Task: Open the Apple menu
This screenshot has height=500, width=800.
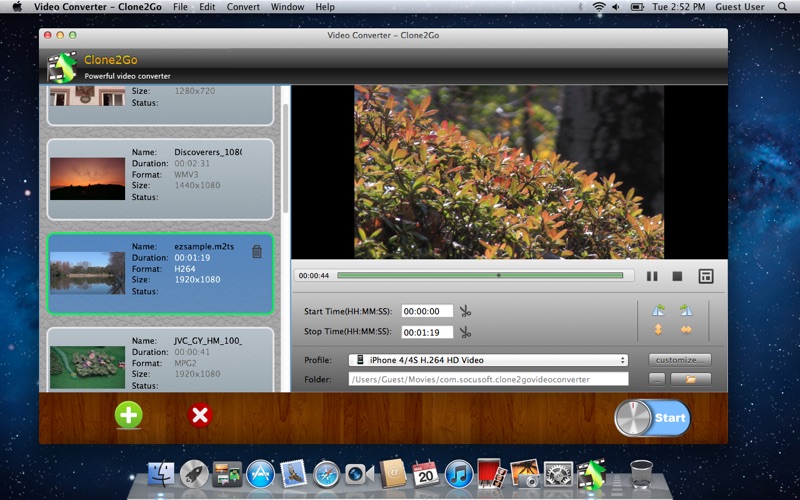Action: click(x=17, y=7)
